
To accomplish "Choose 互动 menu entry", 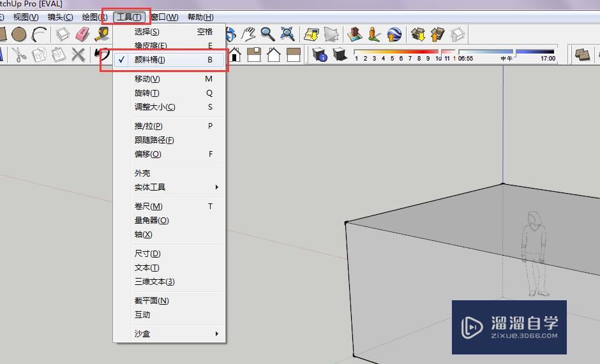I will pyautogui.click(x=169, y=315).
